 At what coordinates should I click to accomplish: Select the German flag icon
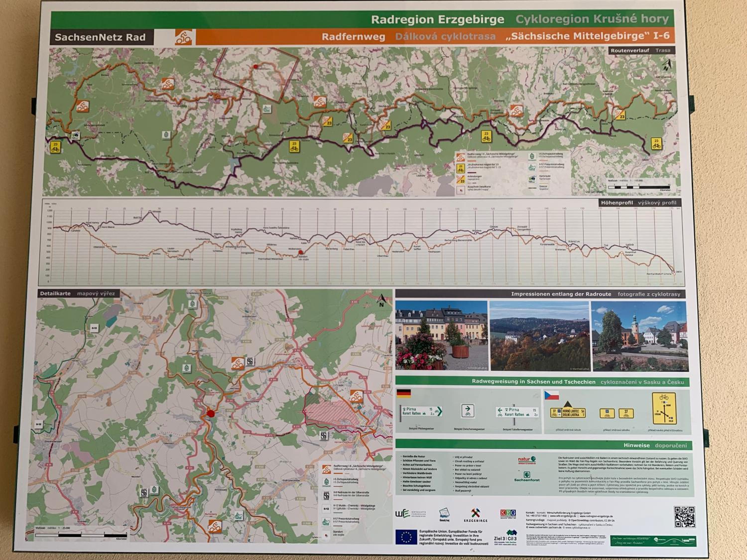click(404, 393)
